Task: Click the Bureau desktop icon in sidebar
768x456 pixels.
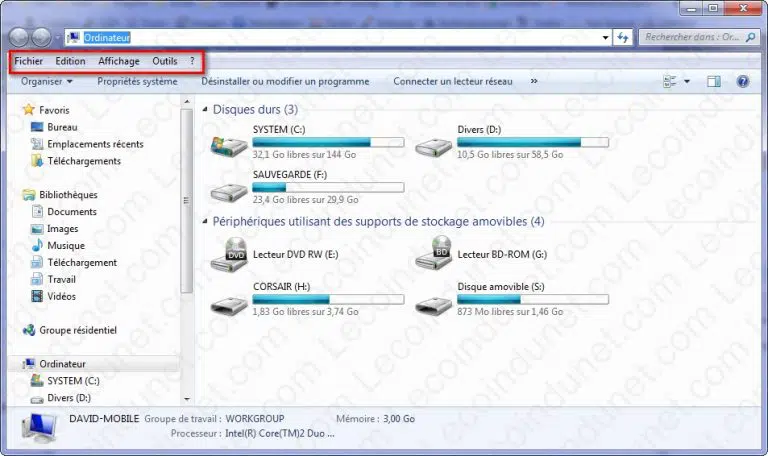Action: click(x=37, y=127)
